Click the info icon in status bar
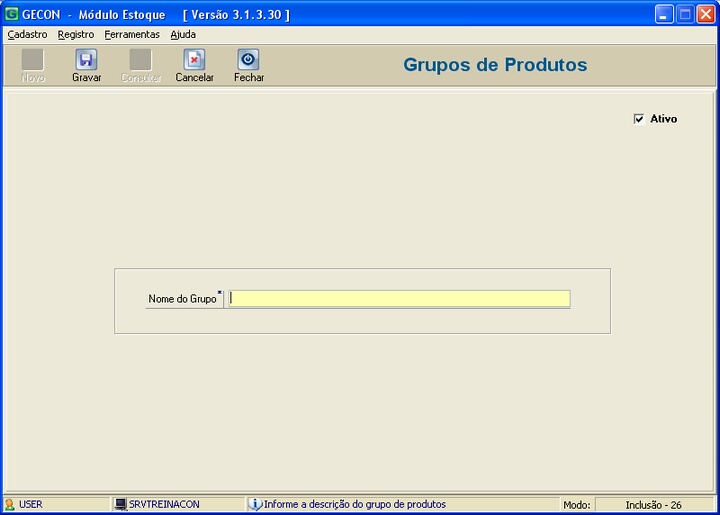 [x=255, y=504]
